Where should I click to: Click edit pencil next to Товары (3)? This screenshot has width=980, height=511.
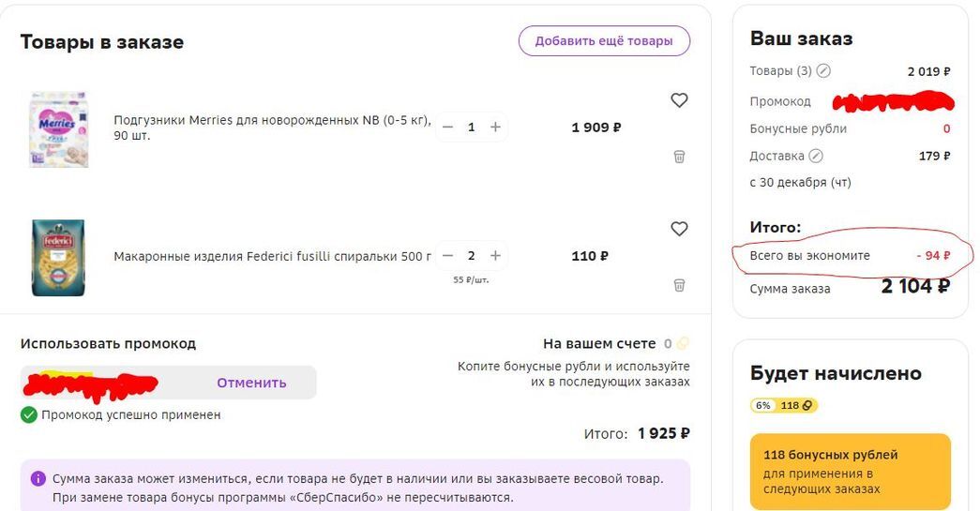[x=823, y=71]
